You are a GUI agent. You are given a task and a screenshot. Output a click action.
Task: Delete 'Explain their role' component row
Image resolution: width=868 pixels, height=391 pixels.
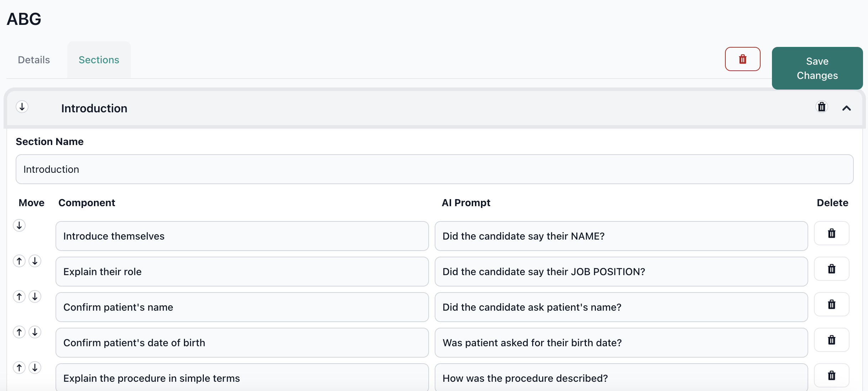tap(831, 269)
